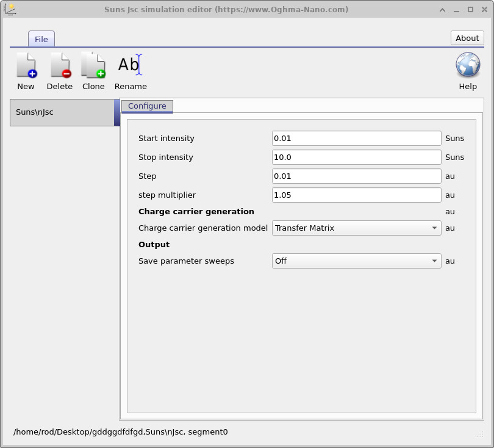Click the application icon in title bar
The width and height of the screenshot is (494, 448).
[x=10, y=9]
